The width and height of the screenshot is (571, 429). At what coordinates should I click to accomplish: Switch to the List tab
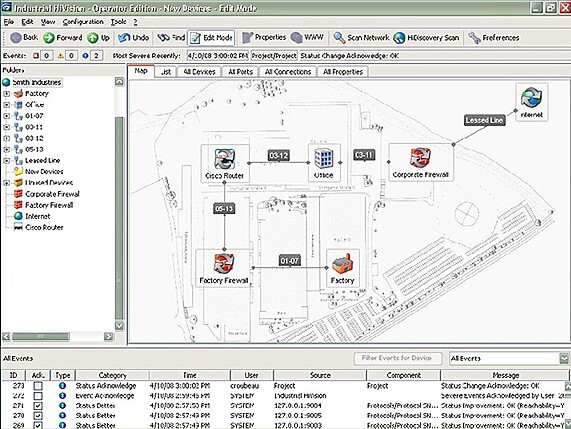[x=166, y=72]
